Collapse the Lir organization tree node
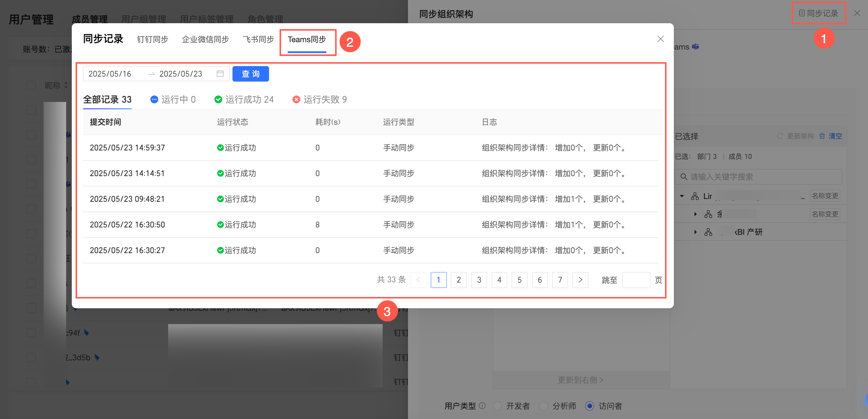This screenshot has width=868, height=419. click(682, 196)
